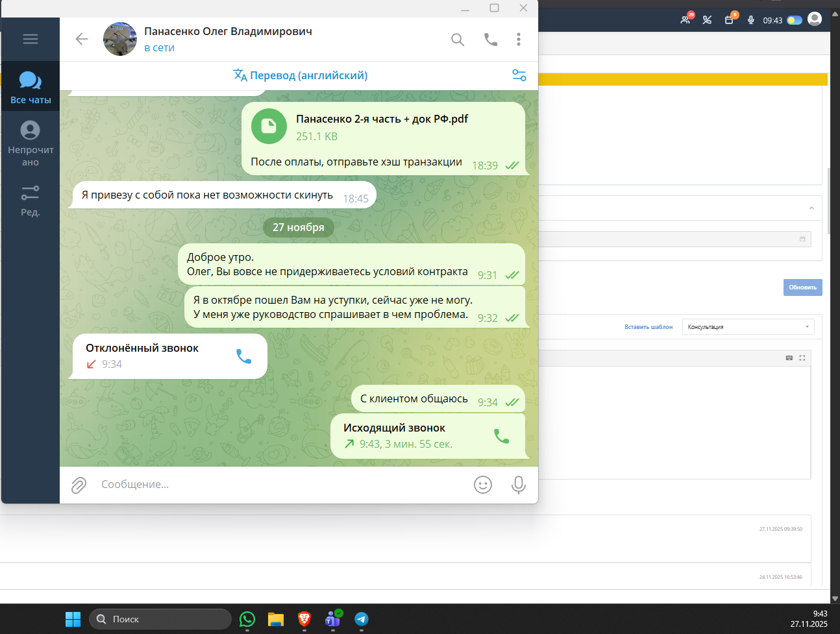Open contacts icon with 29 badge in CRM
Screen dimensions: 840x634
(x=686, y=19)
